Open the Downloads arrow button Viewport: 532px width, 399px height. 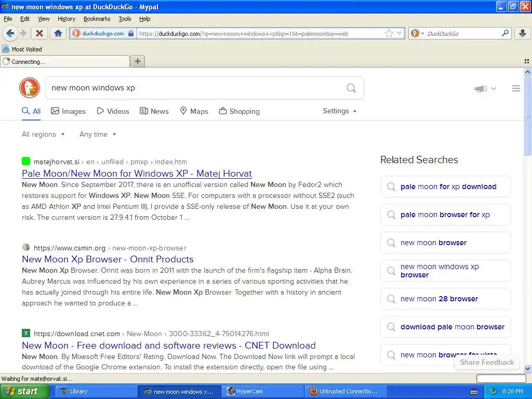(523, 33)
